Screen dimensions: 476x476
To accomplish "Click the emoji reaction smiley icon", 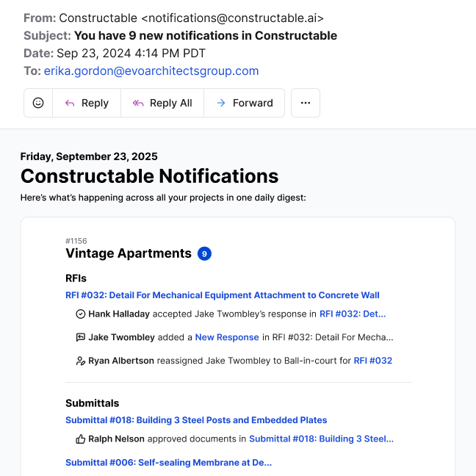I will click(x=38, y=103).
